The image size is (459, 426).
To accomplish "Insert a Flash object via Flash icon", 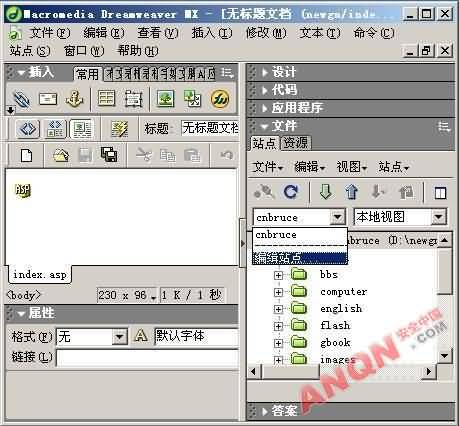I will coord(220,99).
